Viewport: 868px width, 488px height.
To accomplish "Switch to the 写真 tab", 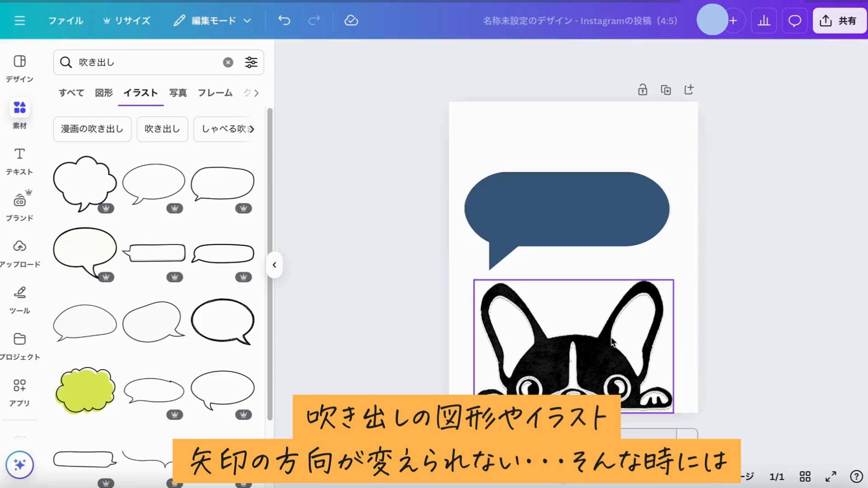I will tap(177, 93).
